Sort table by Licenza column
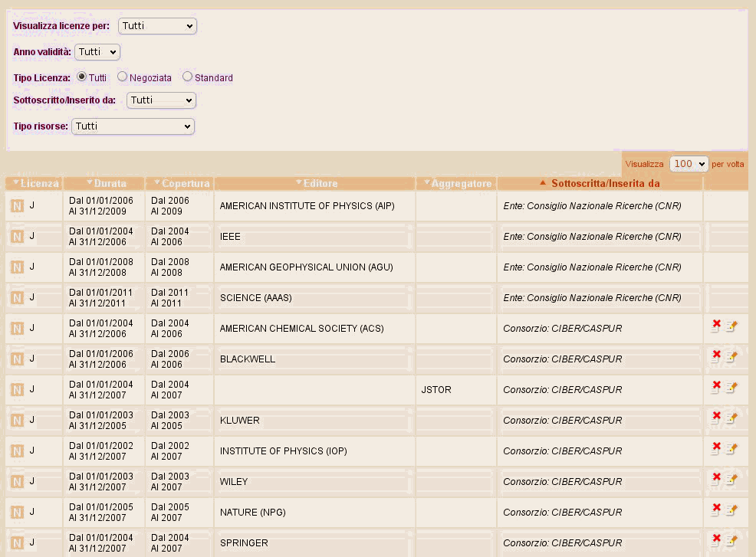 (36, 183)
